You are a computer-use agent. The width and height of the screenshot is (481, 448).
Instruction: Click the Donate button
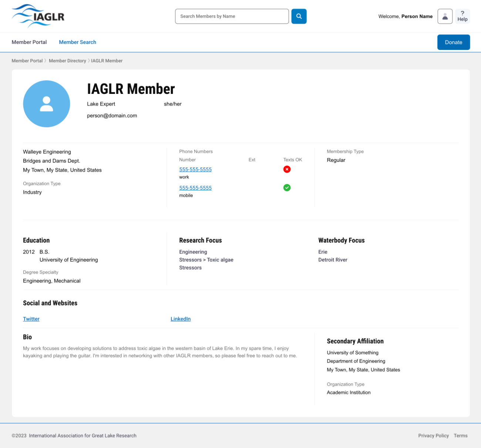click(x=454, y=42)
